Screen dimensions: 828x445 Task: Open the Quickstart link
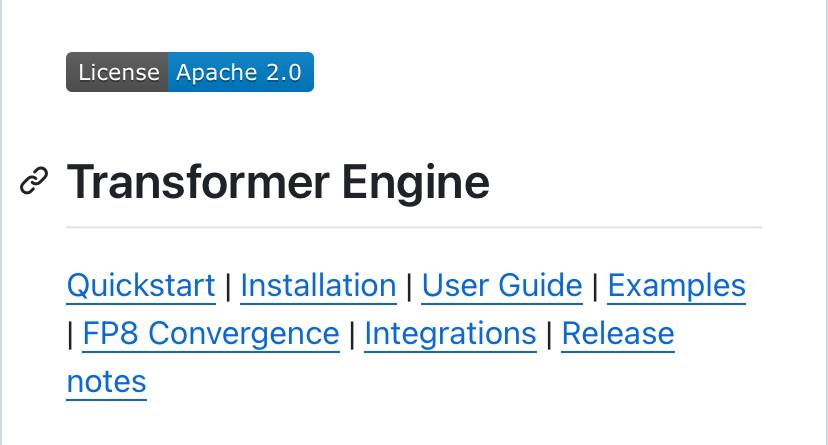click(141, 286)
